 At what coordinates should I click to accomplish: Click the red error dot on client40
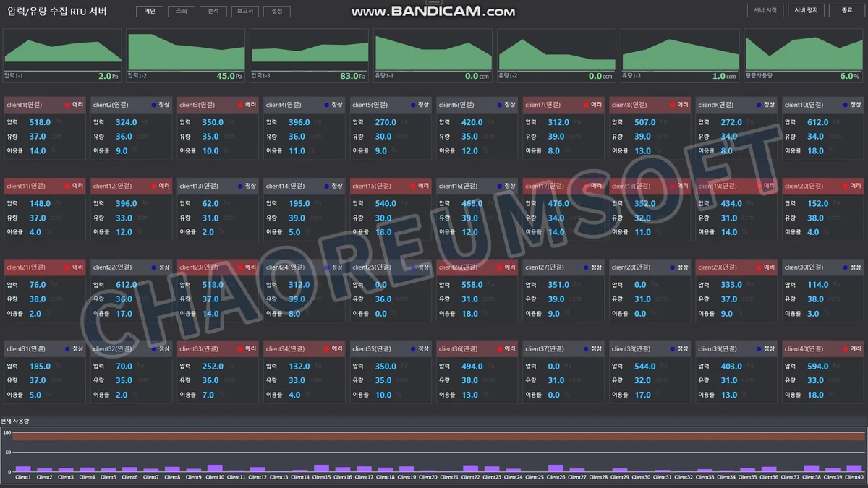point(845,348)
